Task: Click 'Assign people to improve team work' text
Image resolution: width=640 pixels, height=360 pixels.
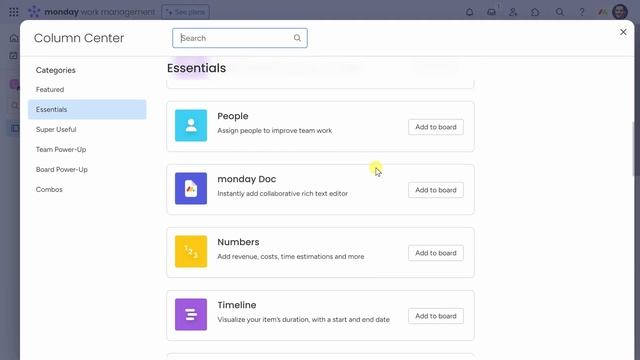Action: [274, 131]
